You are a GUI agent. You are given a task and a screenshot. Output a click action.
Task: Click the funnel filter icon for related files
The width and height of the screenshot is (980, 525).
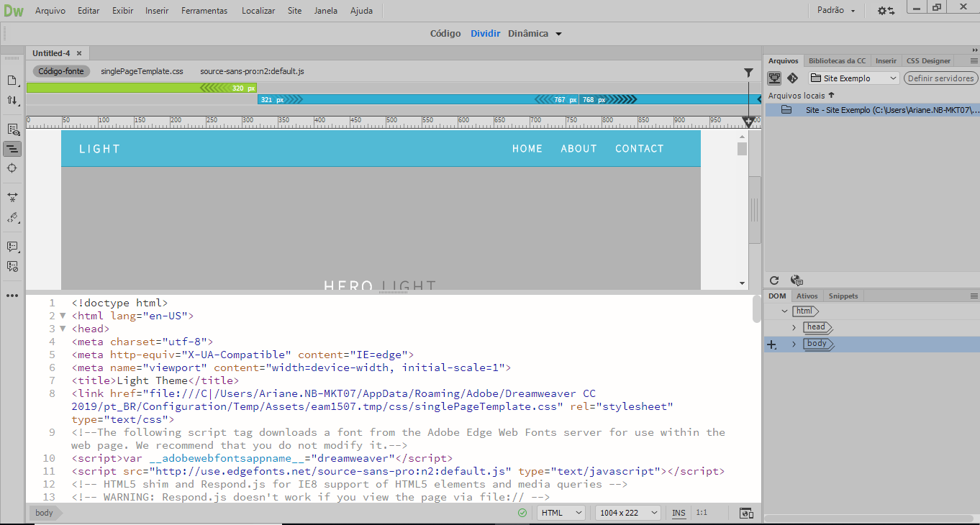click(748, 72)
